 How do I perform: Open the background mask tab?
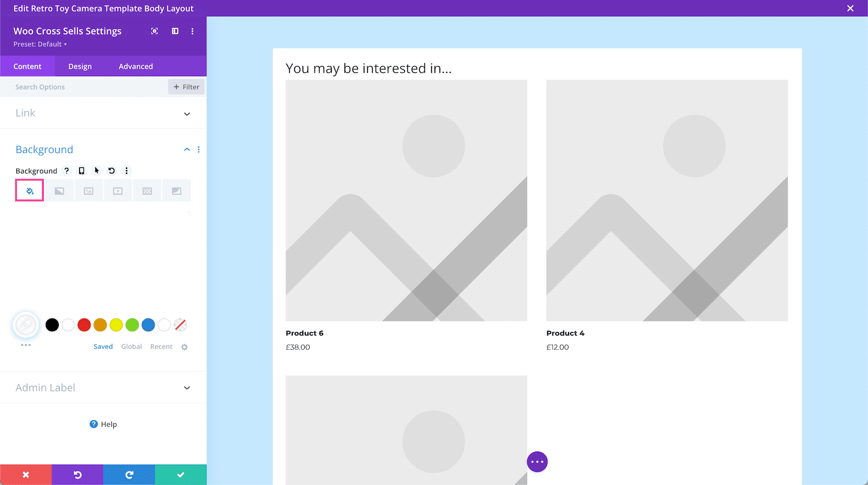click(x=176, y=190)
